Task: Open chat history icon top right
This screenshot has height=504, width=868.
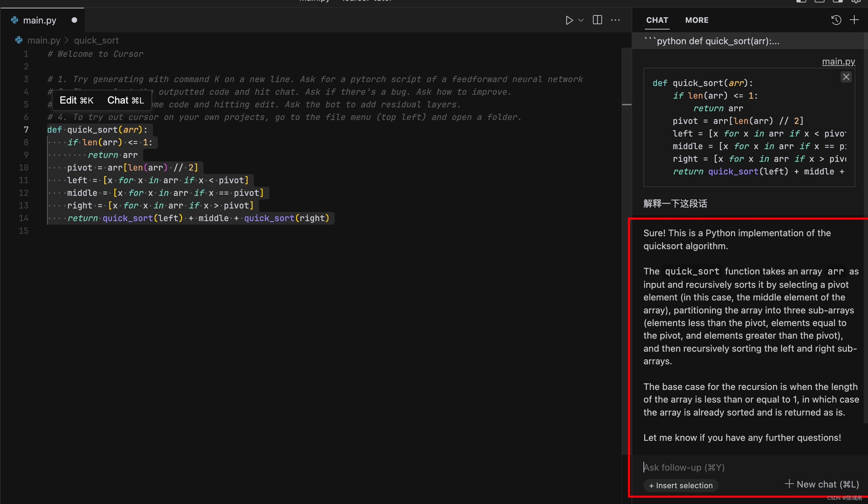Action: tap(836, 20)
